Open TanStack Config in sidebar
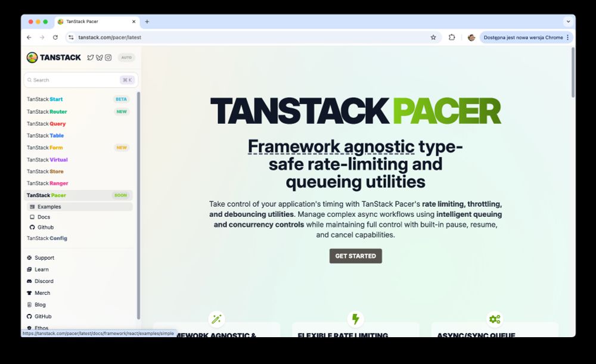The height and width of the screenshot is (364, 596). click(78, 238)
